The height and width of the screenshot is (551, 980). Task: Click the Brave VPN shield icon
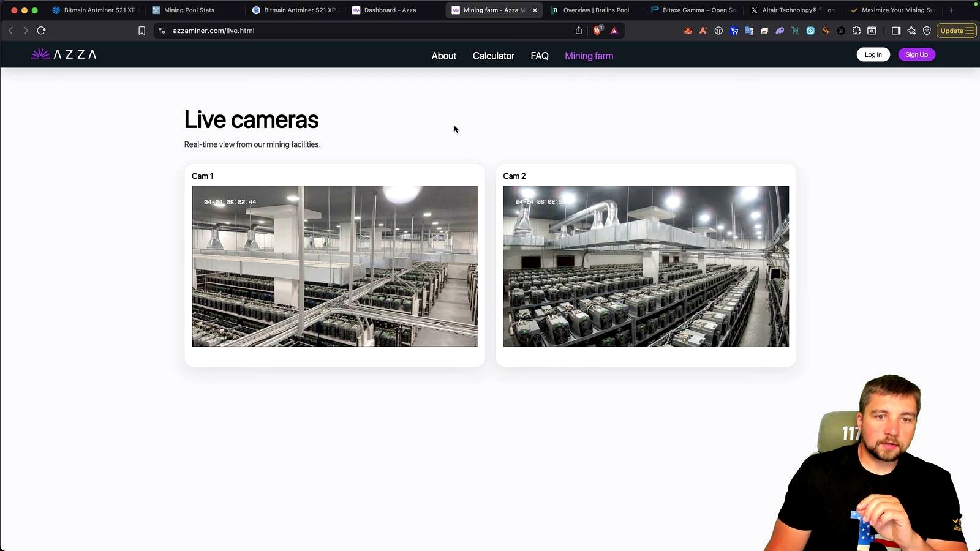[x=927, y=31]
